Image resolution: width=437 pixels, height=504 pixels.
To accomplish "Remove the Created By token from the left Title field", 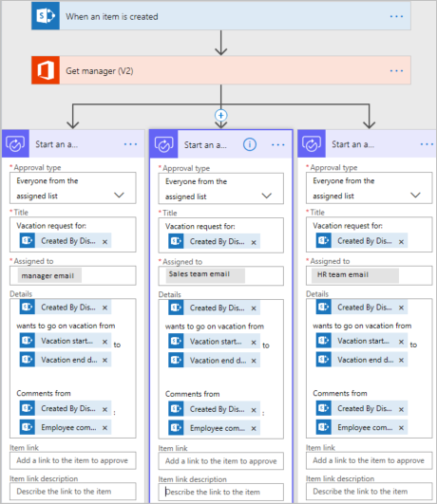I will tap(104, 242).
